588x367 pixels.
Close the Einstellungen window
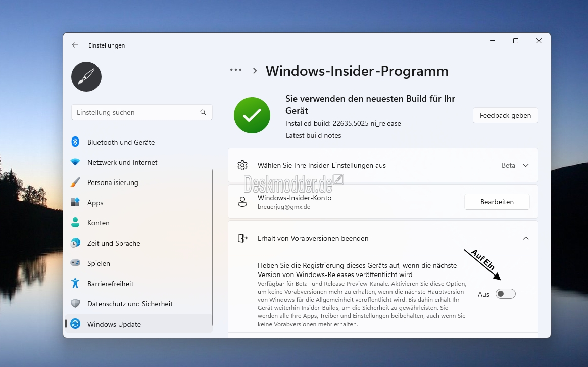[x=539, y=41]
